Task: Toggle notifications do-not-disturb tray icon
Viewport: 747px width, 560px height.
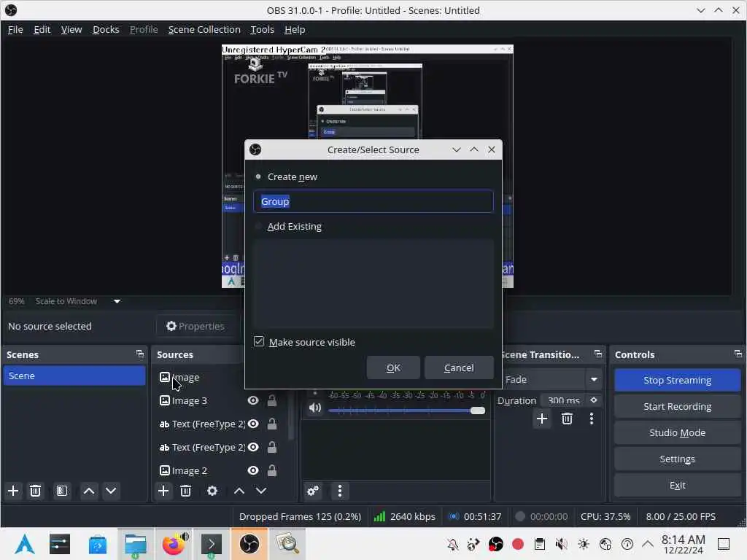Action: click(452, 544)
